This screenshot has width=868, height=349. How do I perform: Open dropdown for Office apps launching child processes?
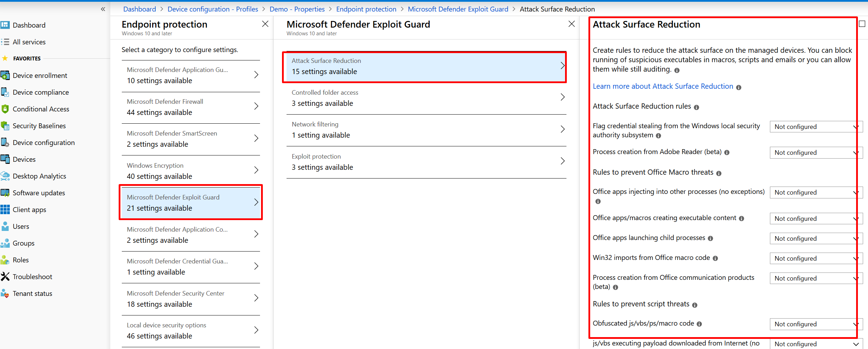(x=816, y=239)
